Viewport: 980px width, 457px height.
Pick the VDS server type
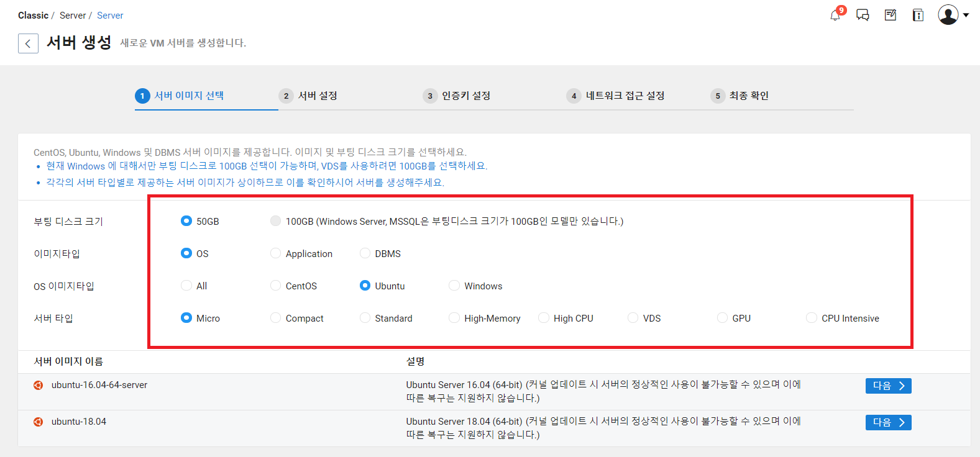click(633, 318)
